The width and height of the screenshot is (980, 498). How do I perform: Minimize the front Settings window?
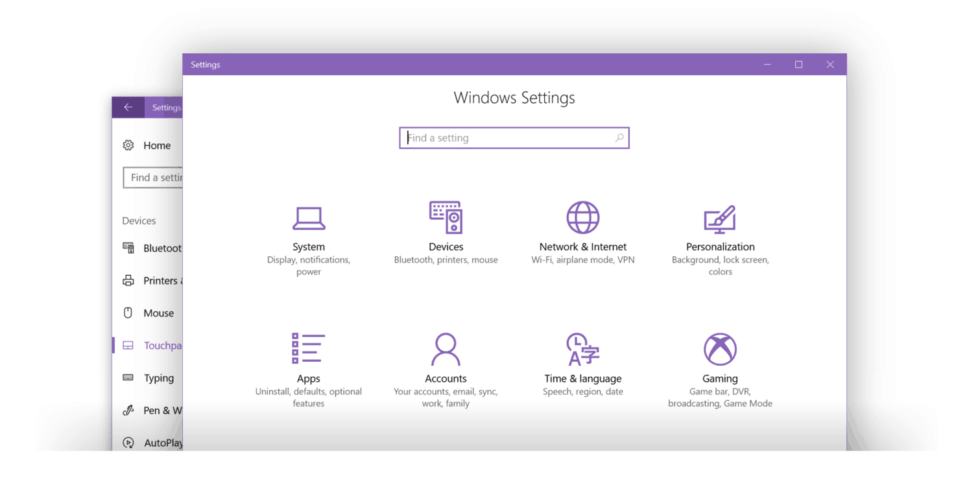coord(767,64)
